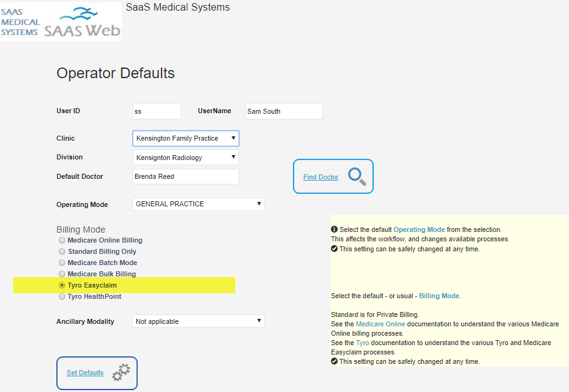Click into the Default Doctor field
The image size is (569, 392).
coord(186,176)
